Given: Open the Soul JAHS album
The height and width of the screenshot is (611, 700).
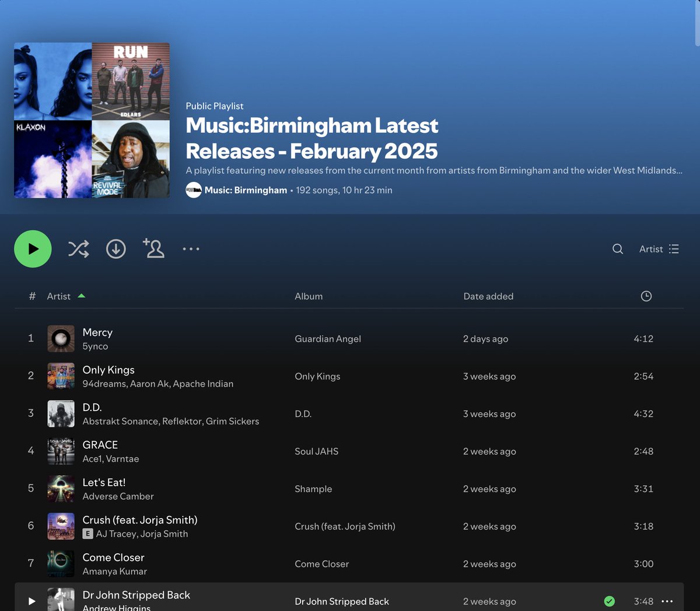Looking at the screenshot, I should 316,451.
